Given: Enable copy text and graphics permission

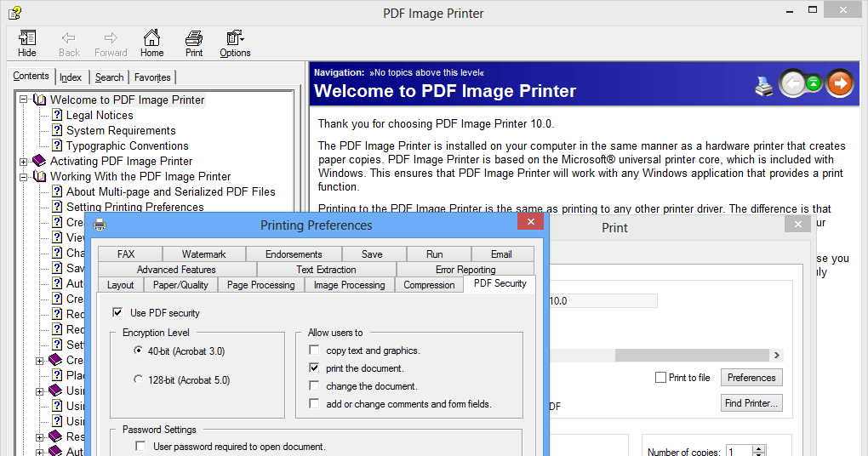Looking at the screenshot, I should [x=314, y=351].
